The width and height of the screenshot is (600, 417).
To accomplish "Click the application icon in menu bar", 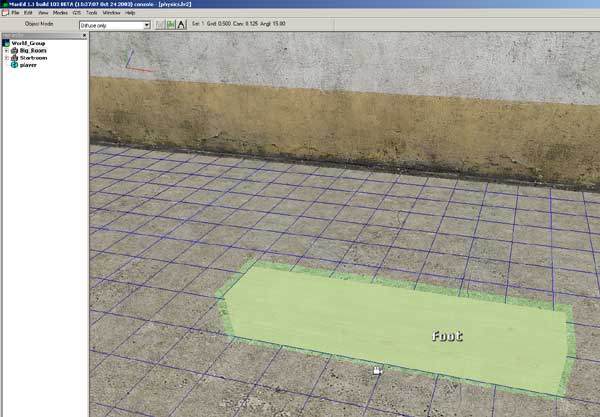I will (x=5, y=13).
